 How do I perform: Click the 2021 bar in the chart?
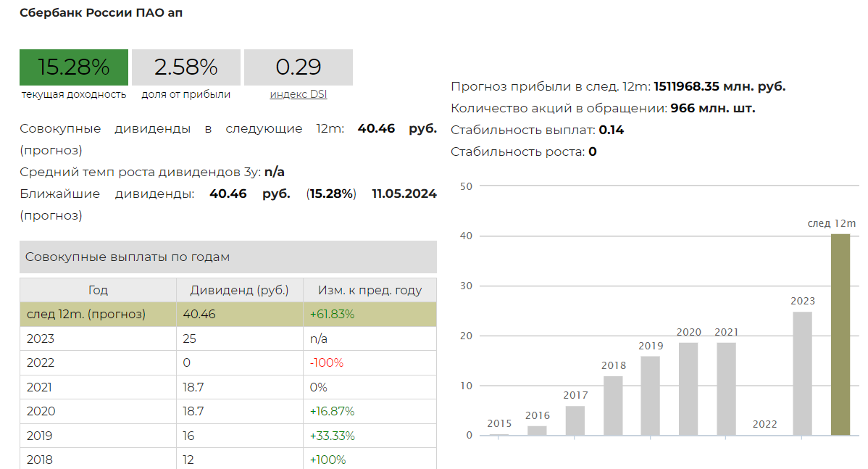point(726,389)
